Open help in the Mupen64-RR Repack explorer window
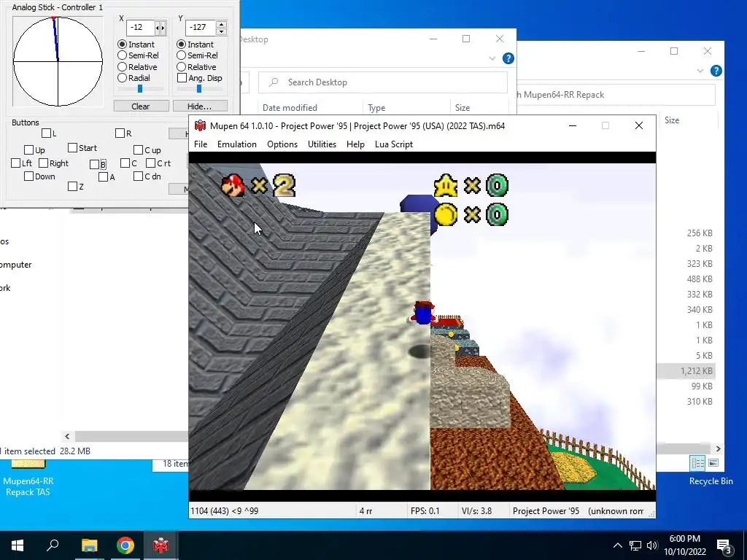The width and height of the screenshot is (747, 560). pos(716,71)
